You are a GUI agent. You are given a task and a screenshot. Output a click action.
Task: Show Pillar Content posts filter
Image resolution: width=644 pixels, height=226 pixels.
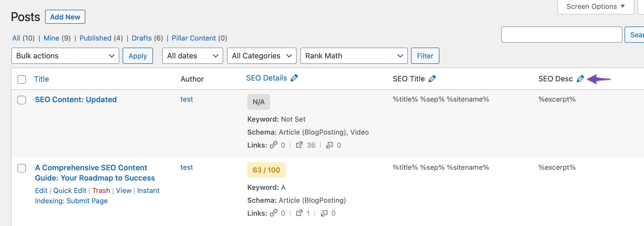point(194,38)
